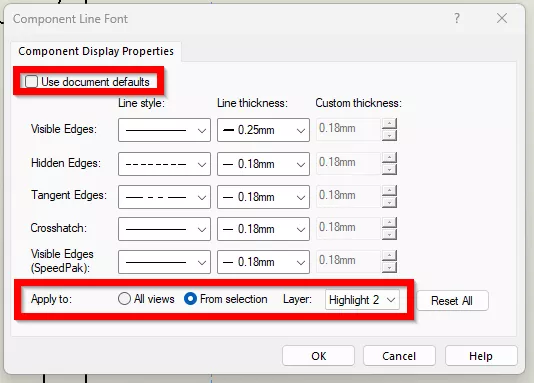Increase Hidden Edges custom thickness with up arrow
This screenshot has width=534, height=383.
pyautogui.click(x=389, y=157)
